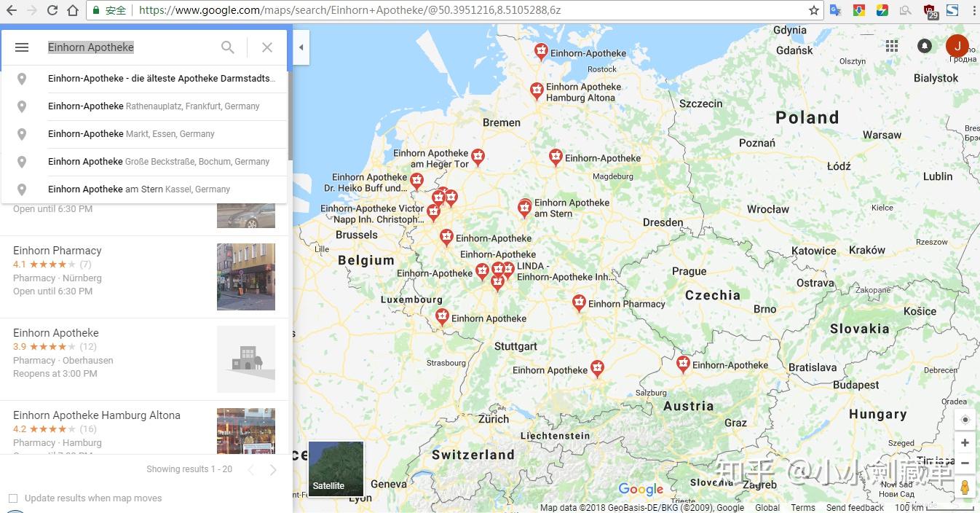Open the Terms link
The height and width of the screenshot is (513, 980).
click(x=803, y=508)
